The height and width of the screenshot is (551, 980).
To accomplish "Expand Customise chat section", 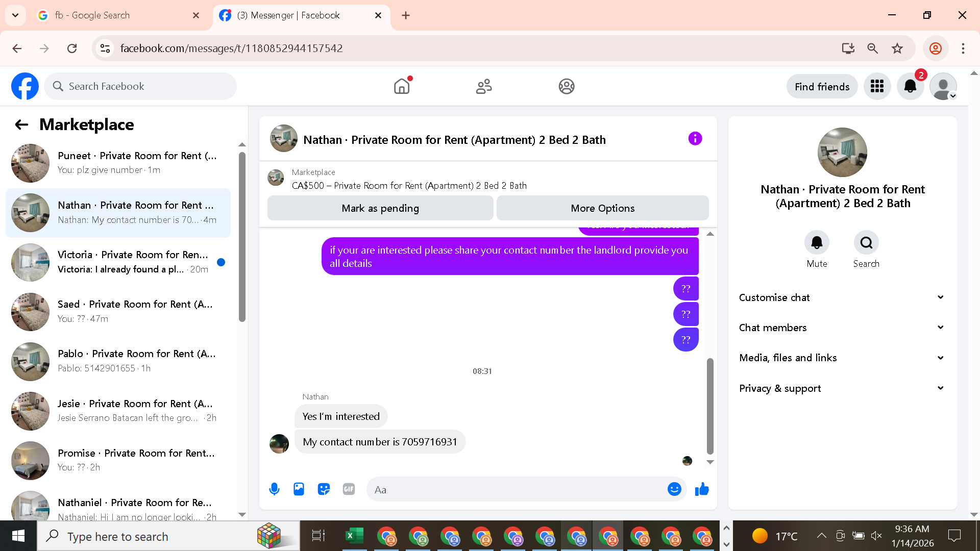I will 841,297.
